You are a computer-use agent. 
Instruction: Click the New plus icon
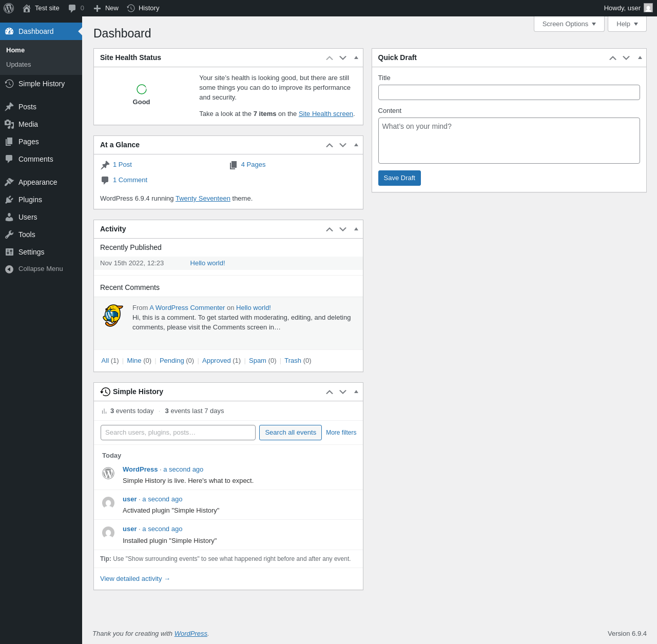click(x=97, y=8)
